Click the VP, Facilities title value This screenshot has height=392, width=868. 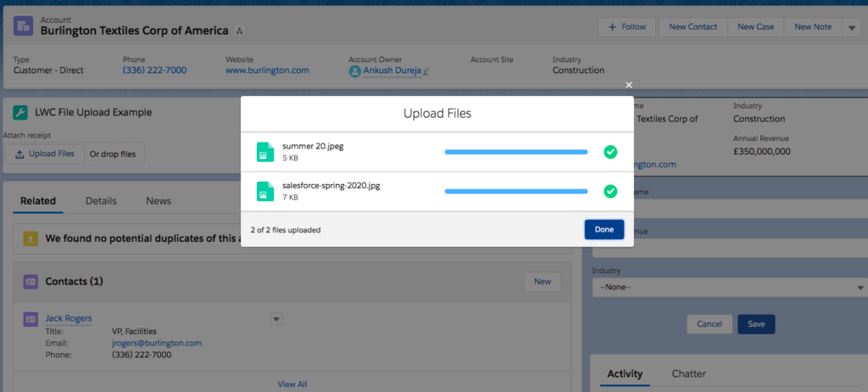(134, 332)
